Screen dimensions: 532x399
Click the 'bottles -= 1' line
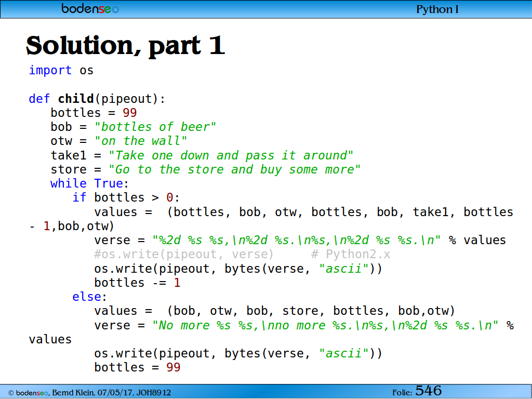click(137, 283)
